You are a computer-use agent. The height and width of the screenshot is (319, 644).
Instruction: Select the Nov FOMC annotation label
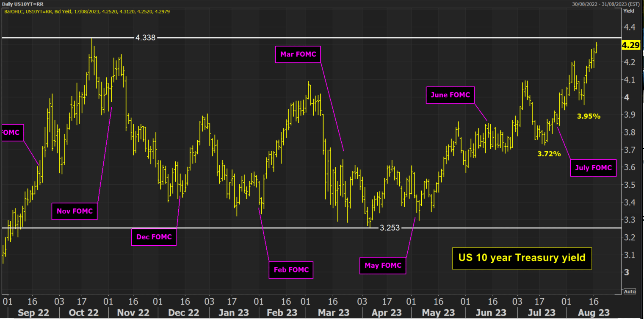pos(75,211)
